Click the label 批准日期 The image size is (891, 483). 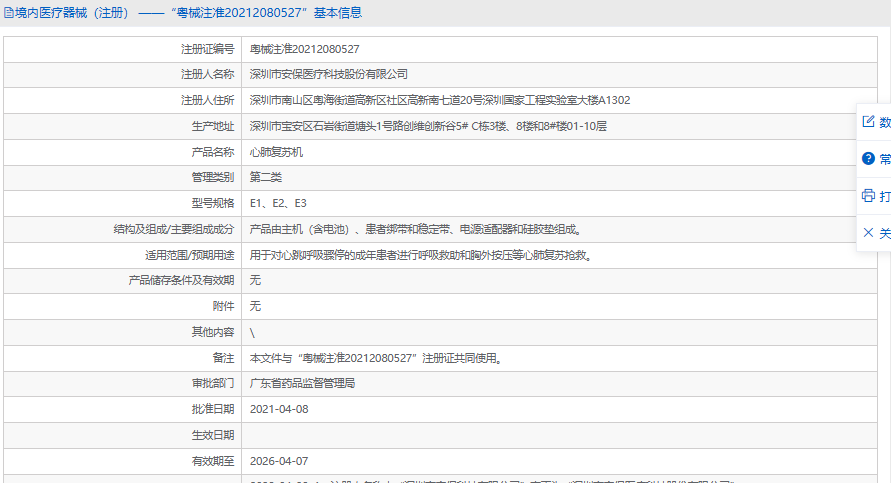pyautogui.click(x=213, y=410)
